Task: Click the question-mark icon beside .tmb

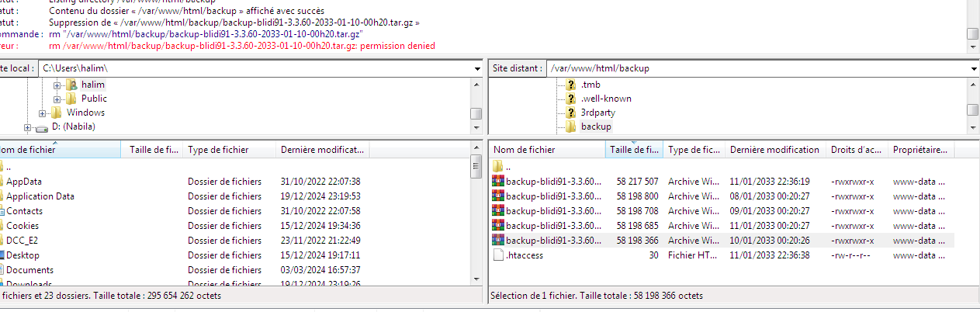Action: (x=571, y=85)
